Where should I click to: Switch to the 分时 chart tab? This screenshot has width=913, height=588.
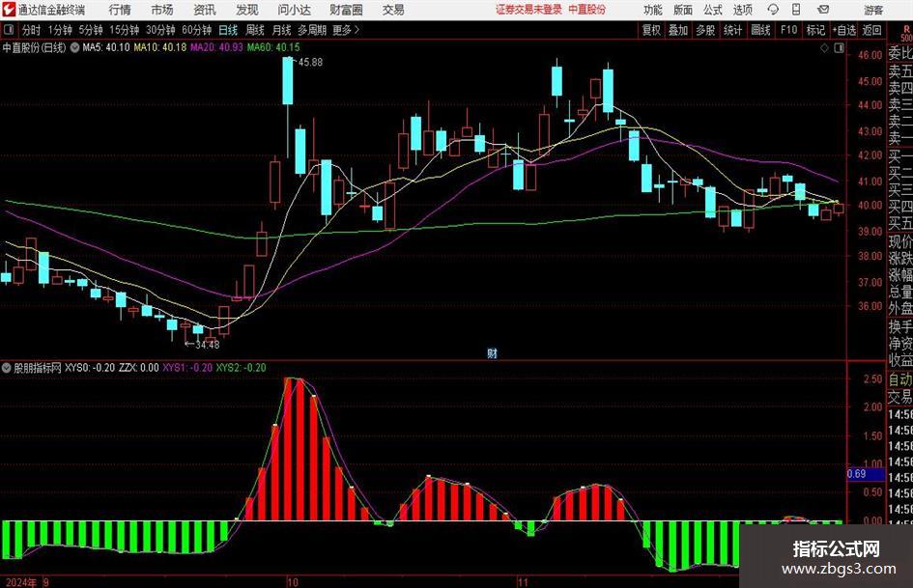(32, 30)
